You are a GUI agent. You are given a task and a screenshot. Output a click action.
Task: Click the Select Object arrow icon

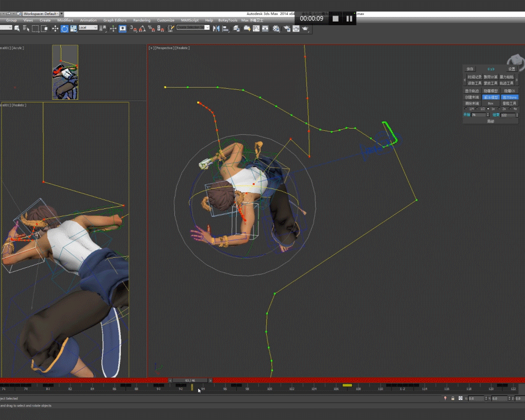click(17, 29)
